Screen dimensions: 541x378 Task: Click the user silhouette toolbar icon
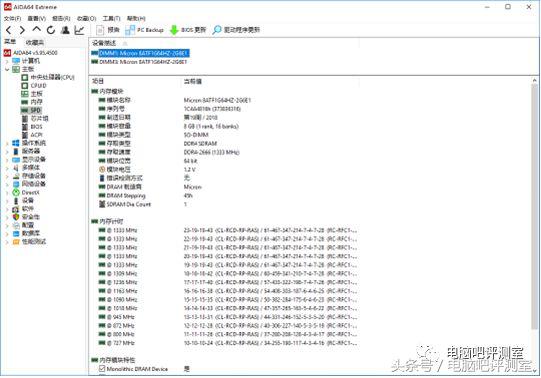click(x=65, y=30)
